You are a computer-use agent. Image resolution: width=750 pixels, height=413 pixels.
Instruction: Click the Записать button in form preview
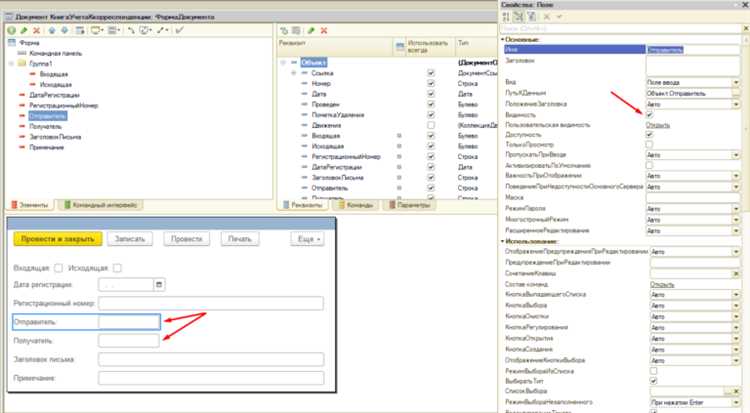(x=130, y=239)
